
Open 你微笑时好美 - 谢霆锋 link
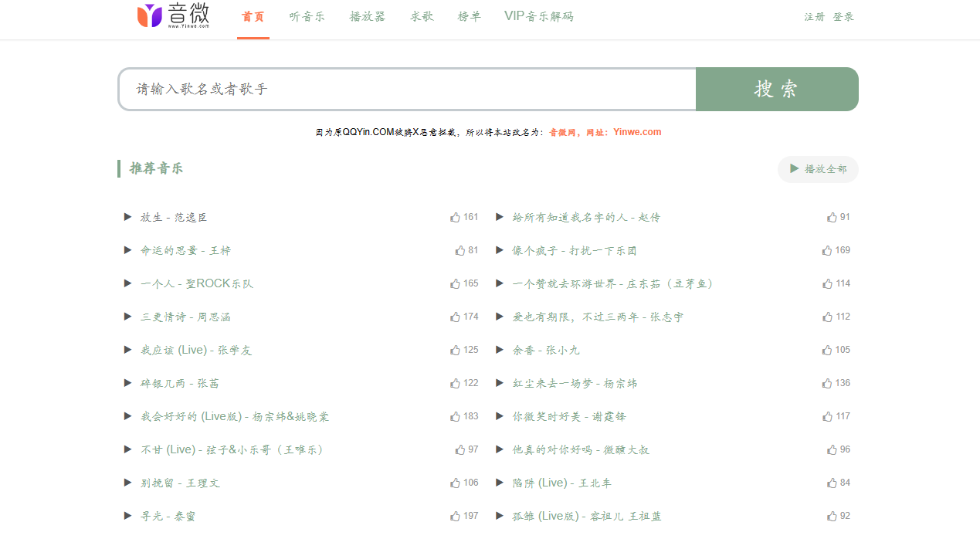[569, 416]
